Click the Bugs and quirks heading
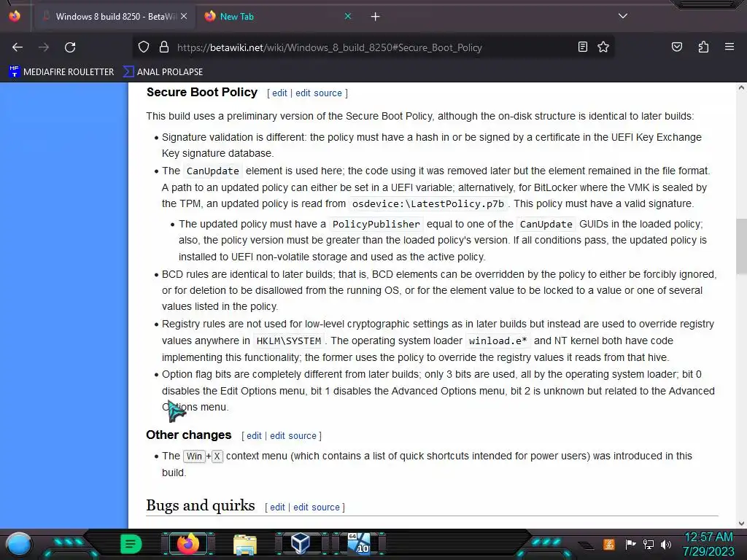Image resolution: width=747 pixels, height=560 pixels. [201, 505]
